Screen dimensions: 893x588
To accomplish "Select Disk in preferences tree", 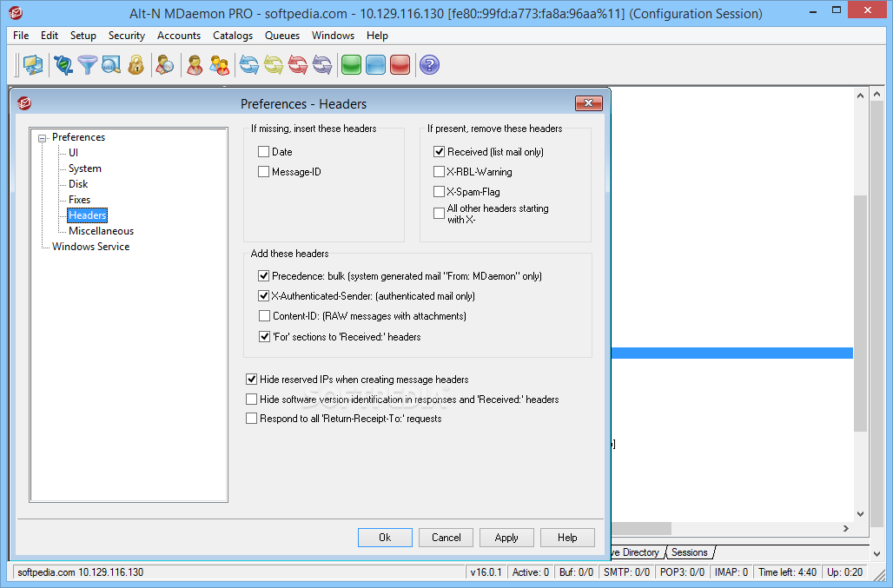I will [x=78, y=184].
